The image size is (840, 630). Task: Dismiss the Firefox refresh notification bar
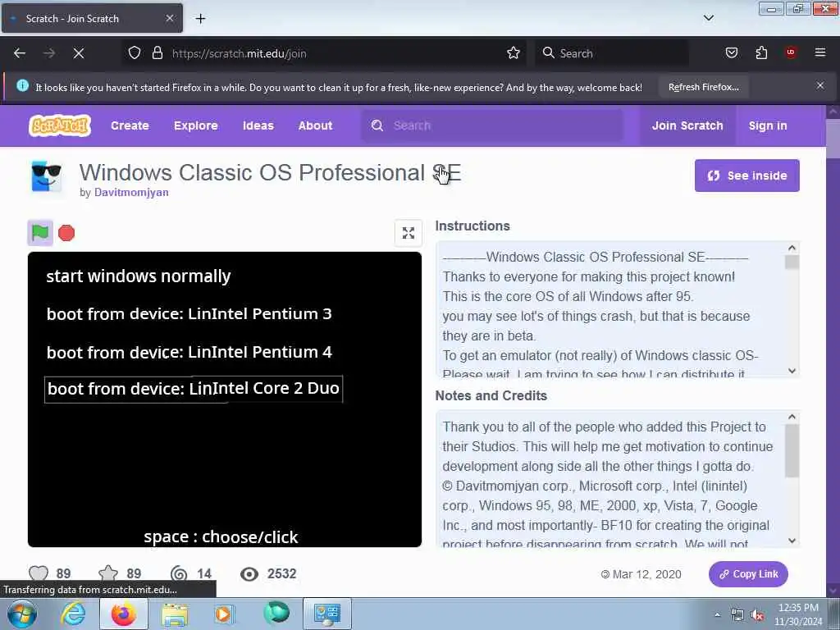[x=820, y=85]
